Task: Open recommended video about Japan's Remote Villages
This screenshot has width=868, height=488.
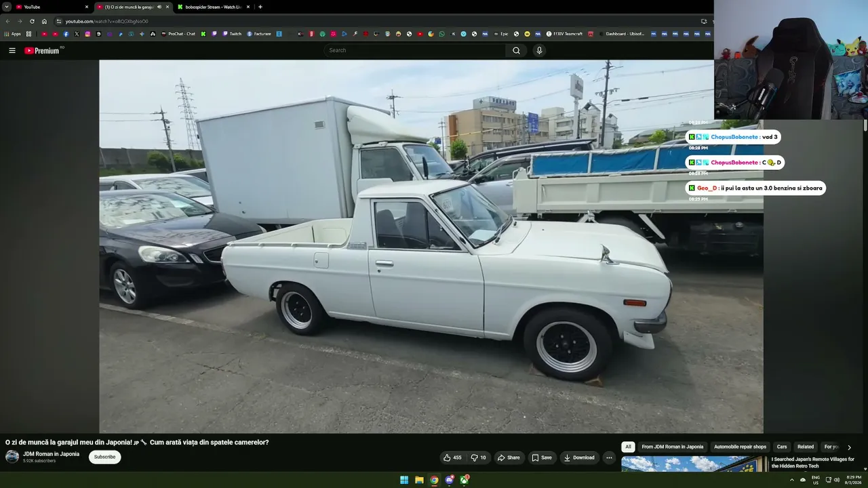Action: [x=812, y=462]
